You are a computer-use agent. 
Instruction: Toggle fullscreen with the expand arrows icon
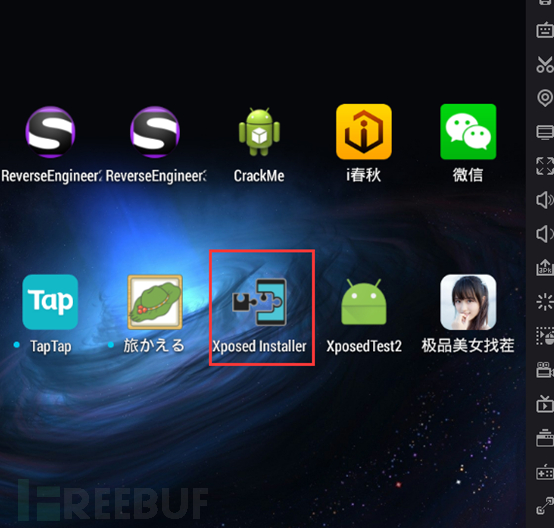click(x=545, y=166)
